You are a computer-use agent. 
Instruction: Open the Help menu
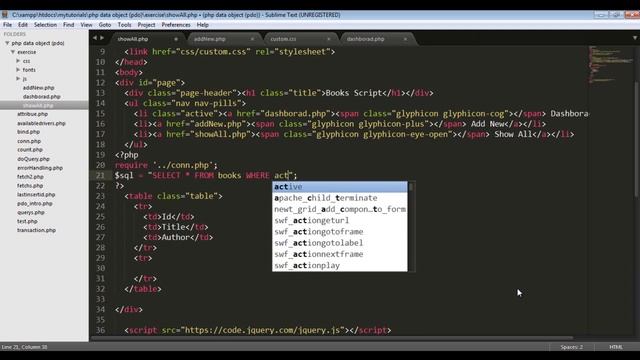202,25
